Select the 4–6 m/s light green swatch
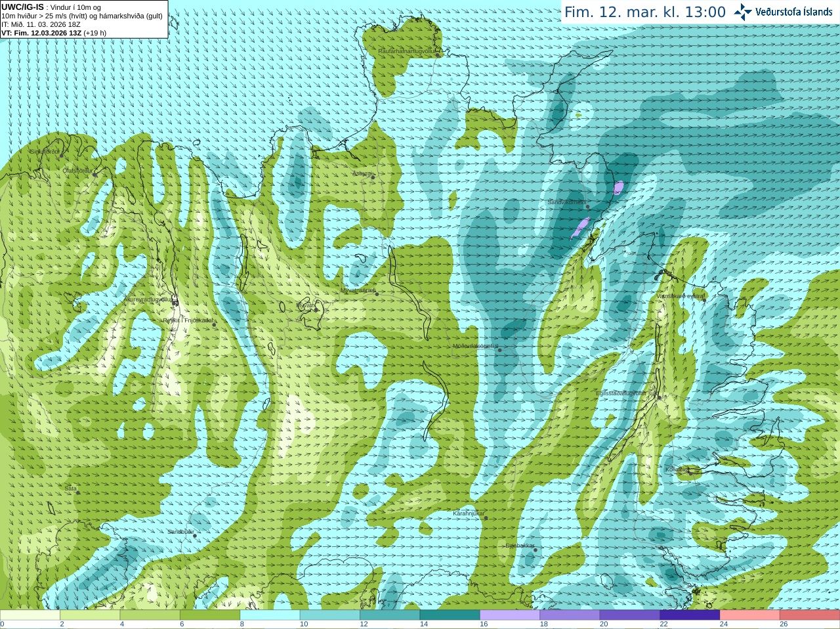 pos(150,615)
